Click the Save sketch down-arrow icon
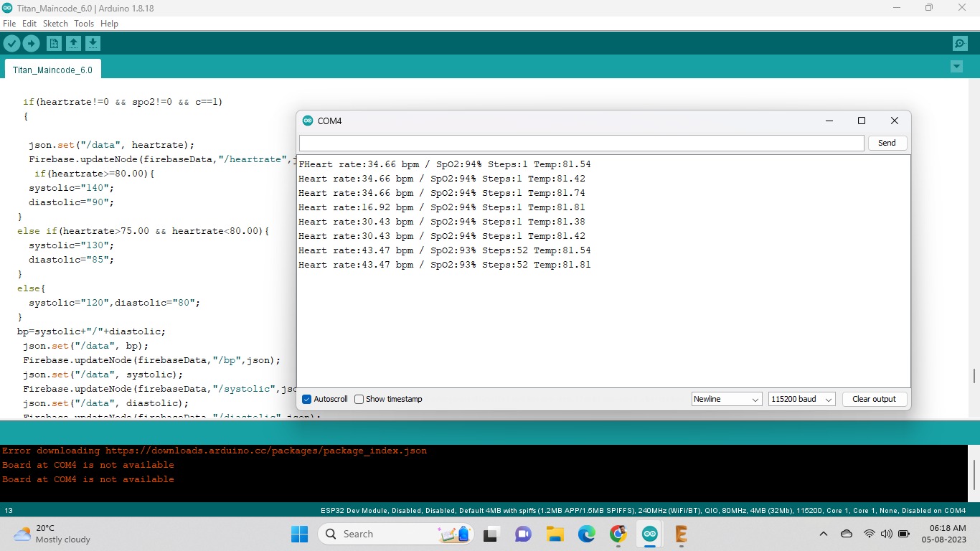 point(93,44)
